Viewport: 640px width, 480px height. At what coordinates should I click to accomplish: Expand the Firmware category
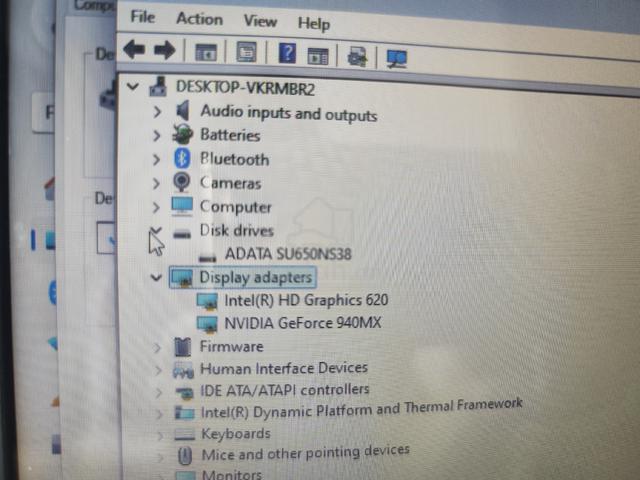click(157, 348)
